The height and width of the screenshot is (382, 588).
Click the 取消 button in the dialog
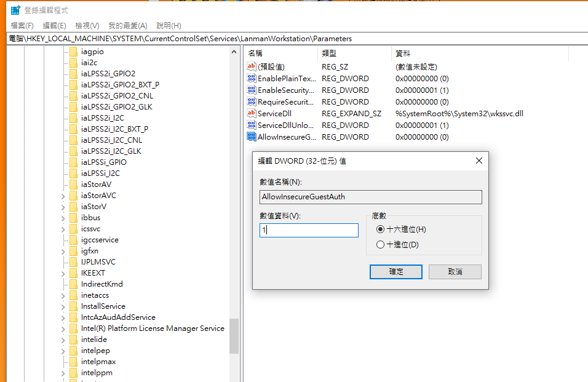coord(455,271)
